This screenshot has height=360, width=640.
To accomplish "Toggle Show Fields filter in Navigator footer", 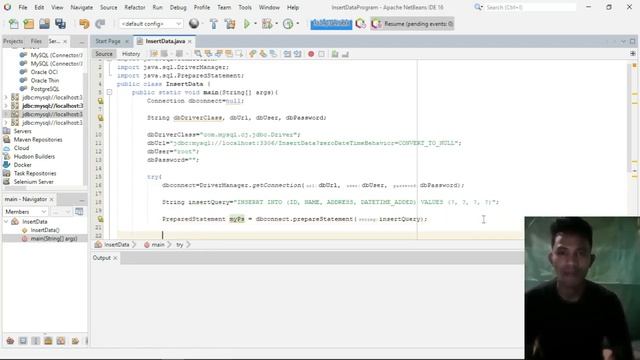I will pos(23,340).
